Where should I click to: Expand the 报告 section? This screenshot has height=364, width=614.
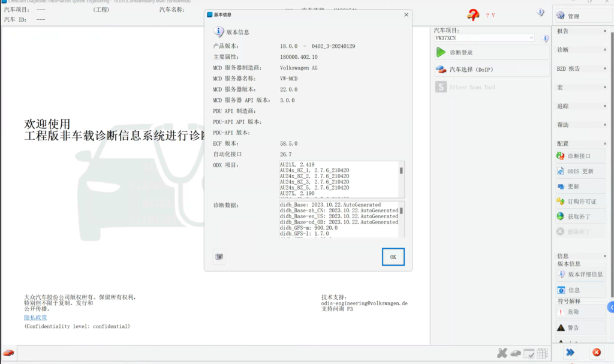click(x=579, y=31)
